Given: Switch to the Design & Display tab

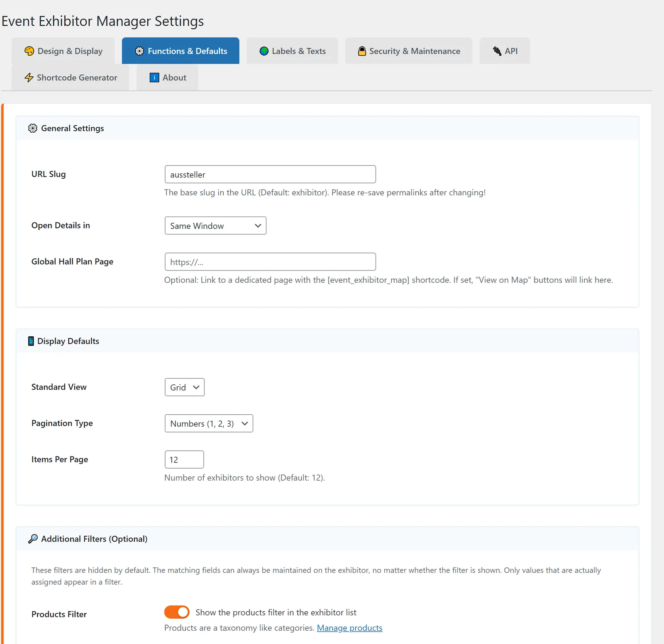Looking at the screenshot, I should [63, 51].
